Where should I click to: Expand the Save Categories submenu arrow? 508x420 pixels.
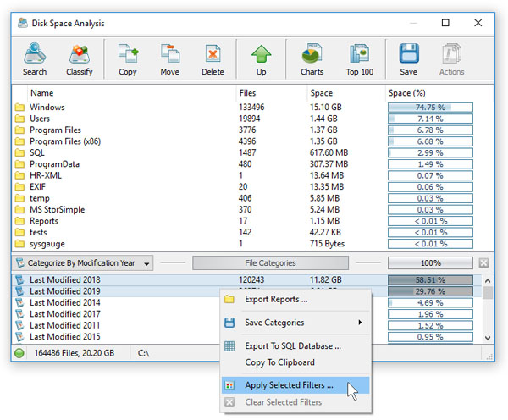360,322
